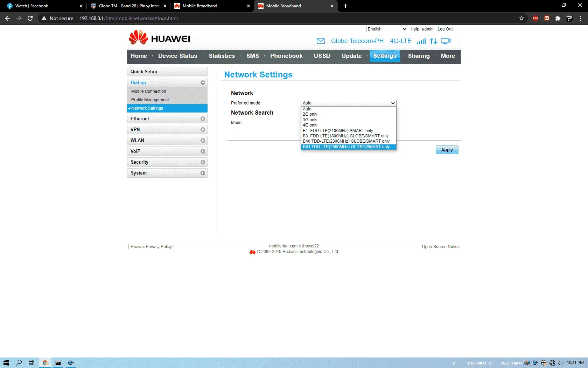Open Huawei Privacy Policy link
588x368 pixels.
point(151,247)
